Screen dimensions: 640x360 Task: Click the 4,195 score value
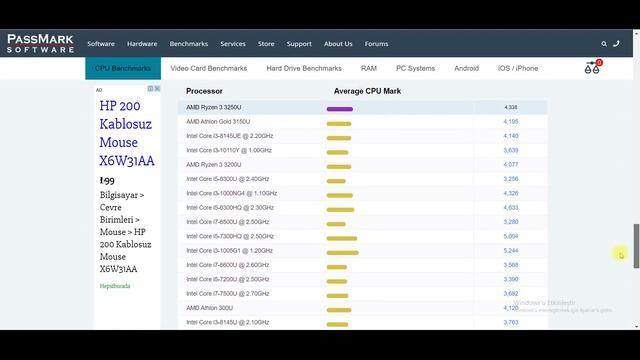511,122
